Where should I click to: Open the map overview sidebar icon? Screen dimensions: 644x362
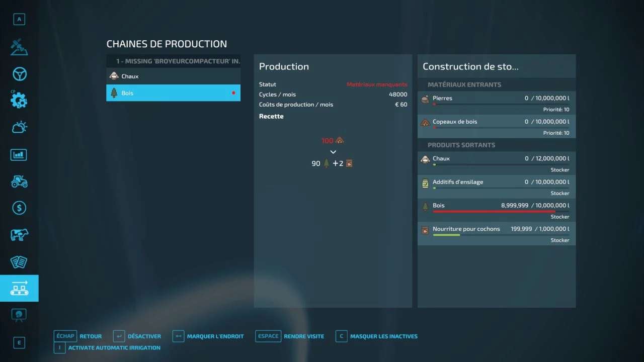click(19, 47)
